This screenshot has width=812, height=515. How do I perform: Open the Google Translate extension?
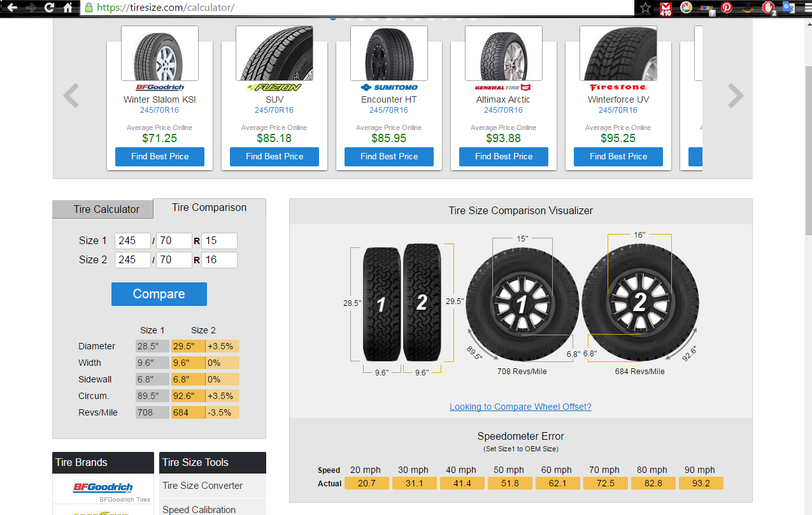[x=788, y=8]
